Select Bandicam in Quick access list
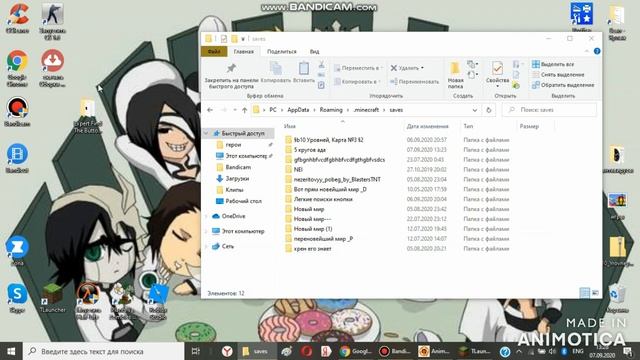Image resolution: width=640 pixels, height=360 pixels. tap(238, 167)
